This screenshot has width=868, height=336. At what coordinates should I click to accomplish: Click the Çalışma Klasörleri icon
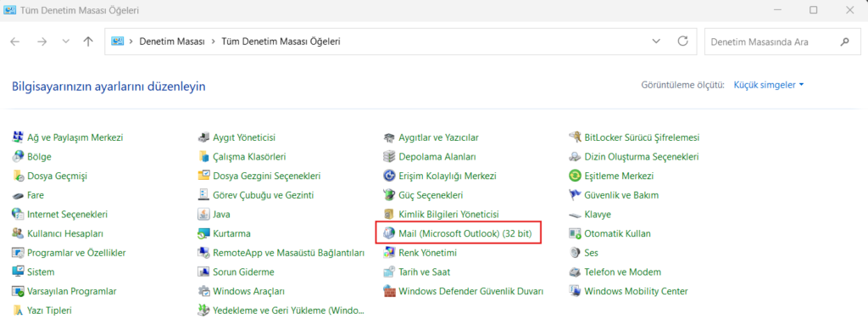pyautogui.click(x=203, y=157)
